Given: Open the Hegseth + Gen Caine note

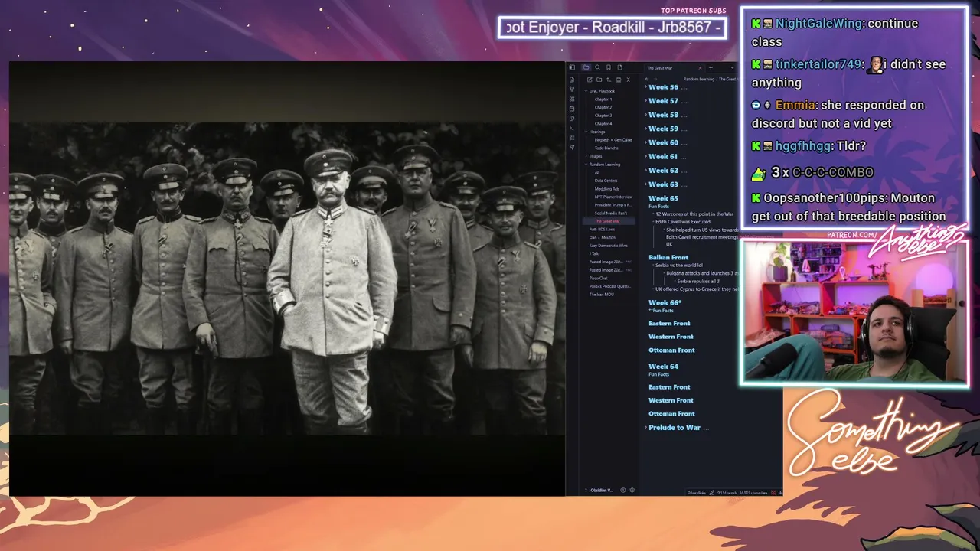Looking at the screenshot, I should click(x=613, y=140).
